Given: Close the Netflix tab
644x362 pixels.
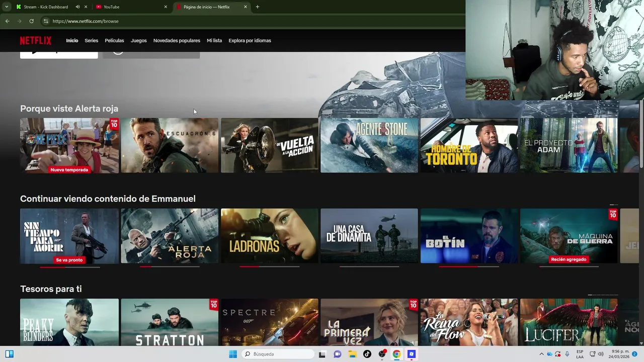Looking at the screenshot, I should point(246,7).
